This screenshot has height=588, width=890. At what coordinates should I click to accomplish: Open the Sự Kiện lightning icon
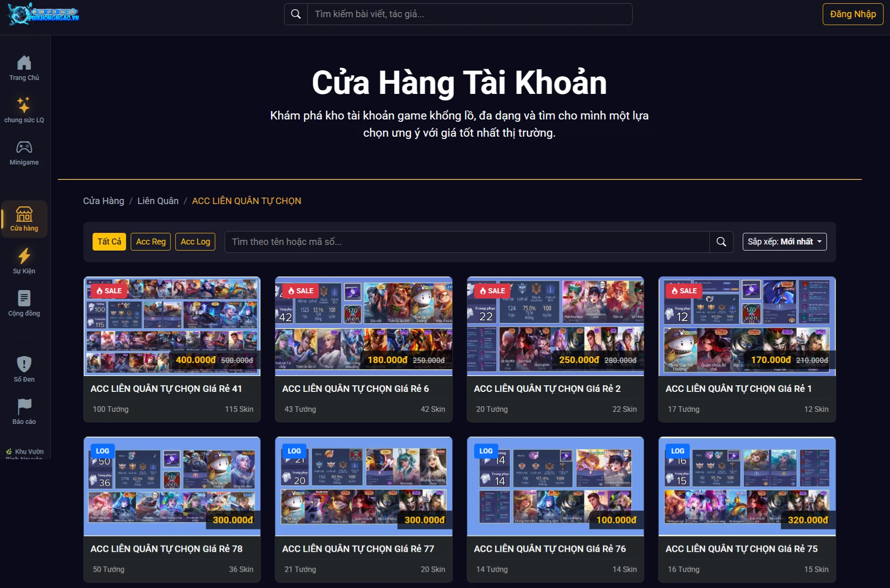(24, 256)
